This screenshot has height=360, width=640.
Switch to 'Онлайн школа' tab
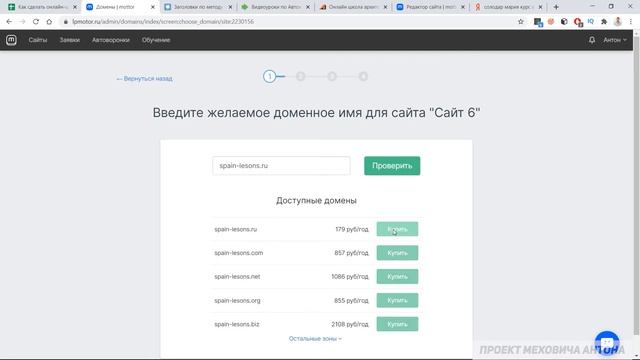[x=353, y=7]
